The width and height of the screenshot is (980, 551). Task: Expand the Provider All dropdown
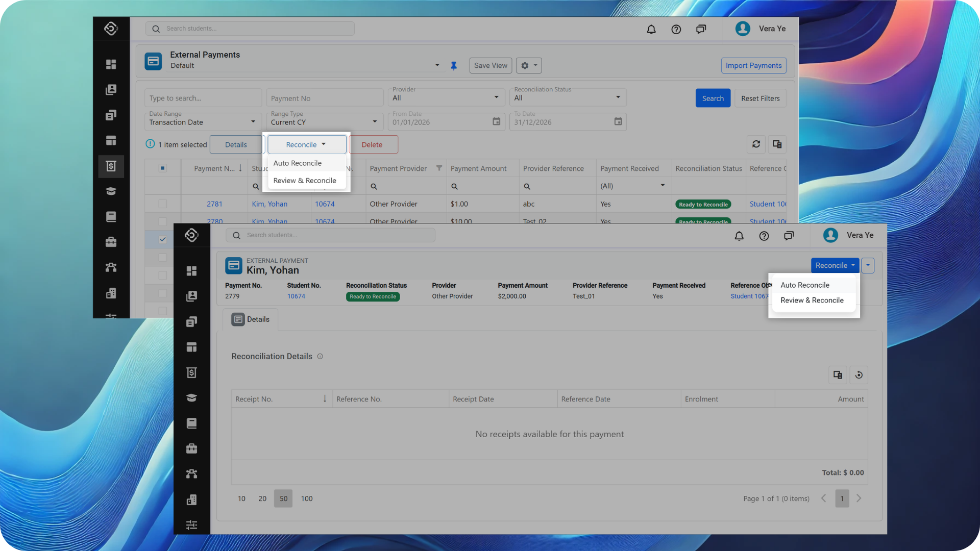coord(446,97)
